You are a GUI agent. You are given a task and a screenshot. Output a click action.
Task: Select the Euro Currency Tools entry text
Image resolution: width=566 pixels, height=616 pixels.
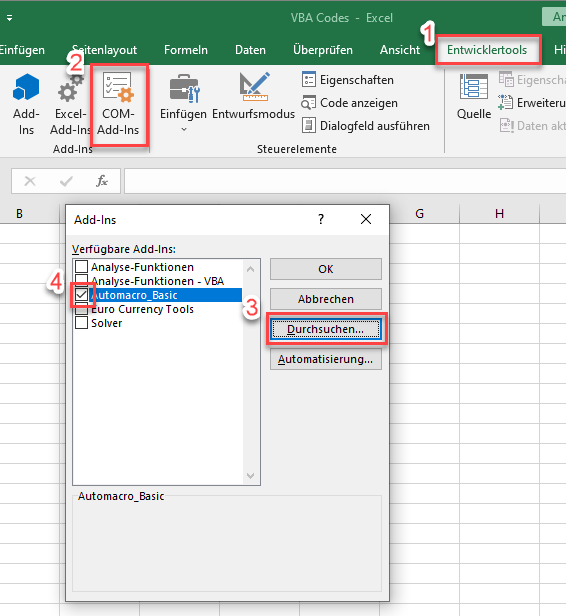coord(143,309)
